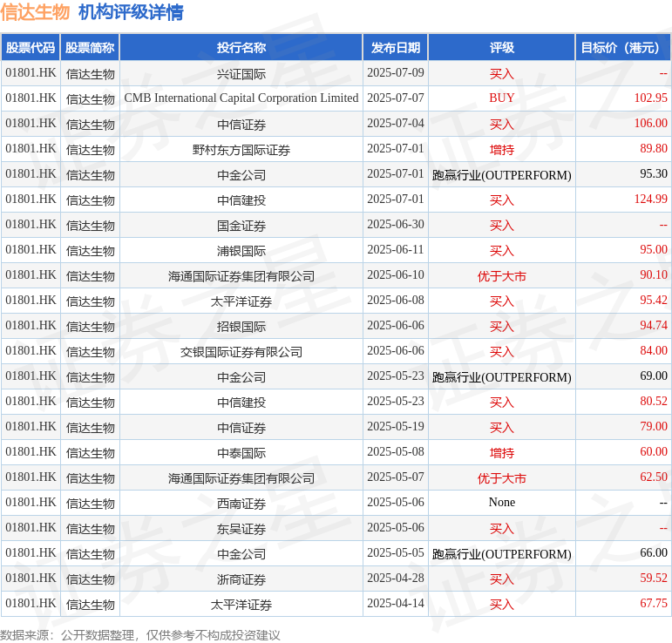Click the 89.80 target price
672x643 pixels.
pyautogui.click(x=654, y=149)
